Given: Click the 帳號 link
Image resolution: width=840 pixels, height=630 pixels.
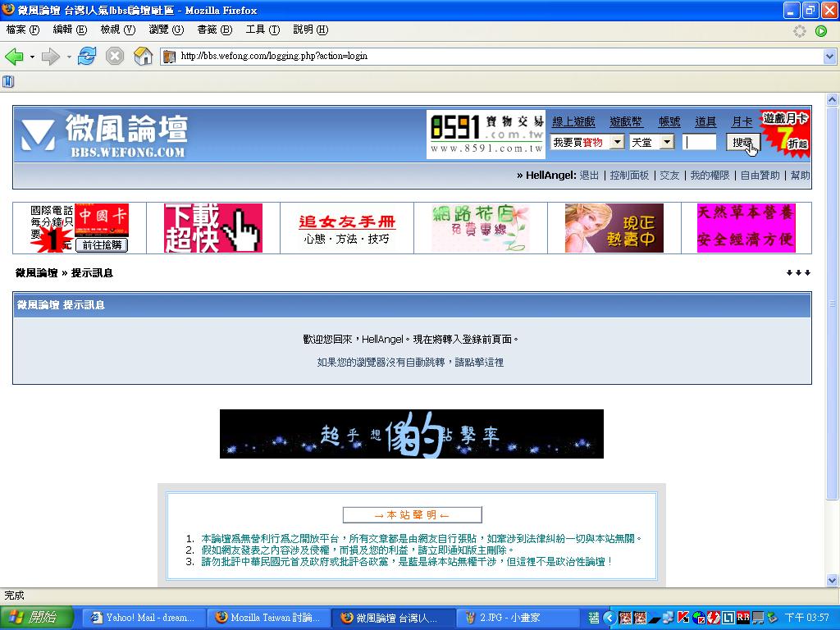Looking at the screenshot, I should click(669, 121).
